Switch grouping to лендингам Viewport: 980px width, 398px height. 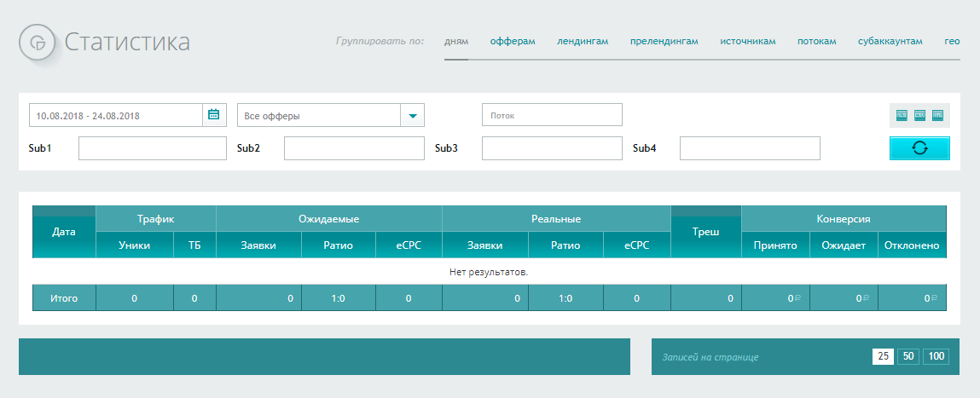click(583, 41)
